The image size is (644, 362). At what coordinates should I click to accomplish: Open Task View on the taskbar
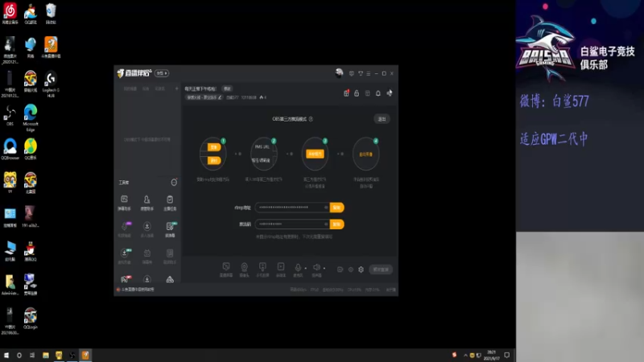pyautogui.click(x=32, y=356)
